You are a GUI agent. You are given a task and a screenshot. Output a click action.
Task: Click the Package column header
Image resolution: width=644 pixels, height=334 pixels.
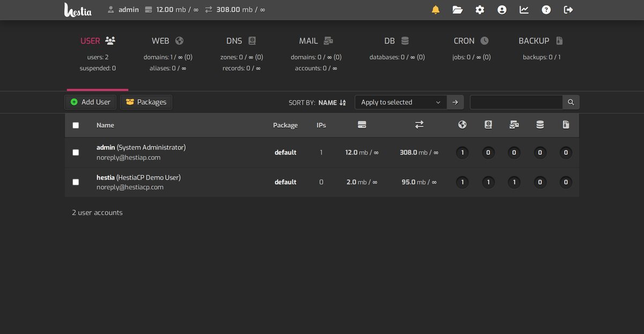[286, 125]
